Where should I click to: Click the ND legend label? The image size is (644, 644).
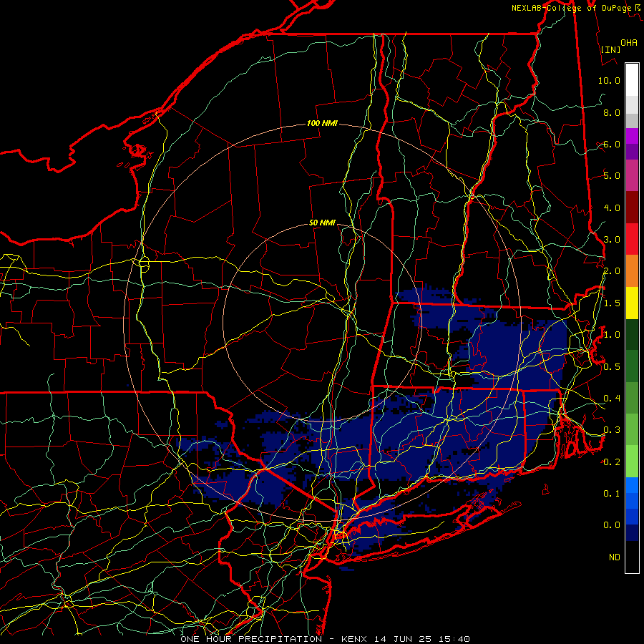pos(615,557)
